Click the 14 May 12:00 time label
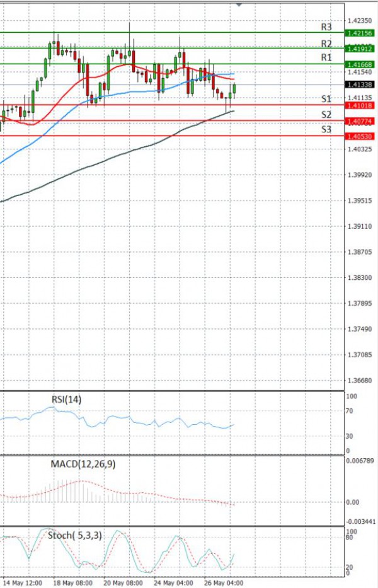Image resolution: width=378 pixels, height=588 pixels. point(23,583)
